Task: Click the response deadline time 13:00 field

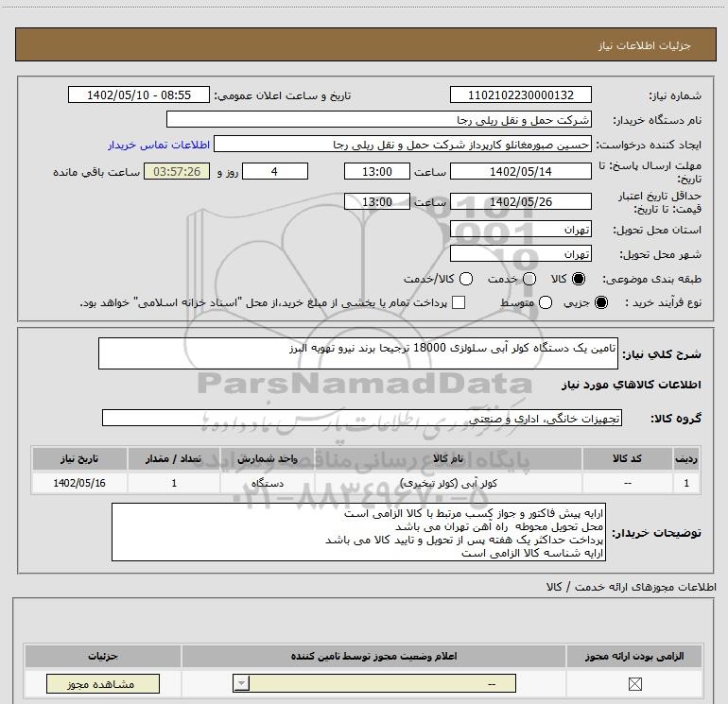Action: 377,172
